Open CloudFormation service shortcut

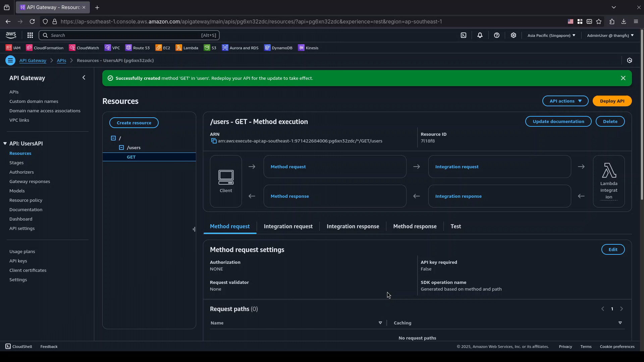(45, 48)
